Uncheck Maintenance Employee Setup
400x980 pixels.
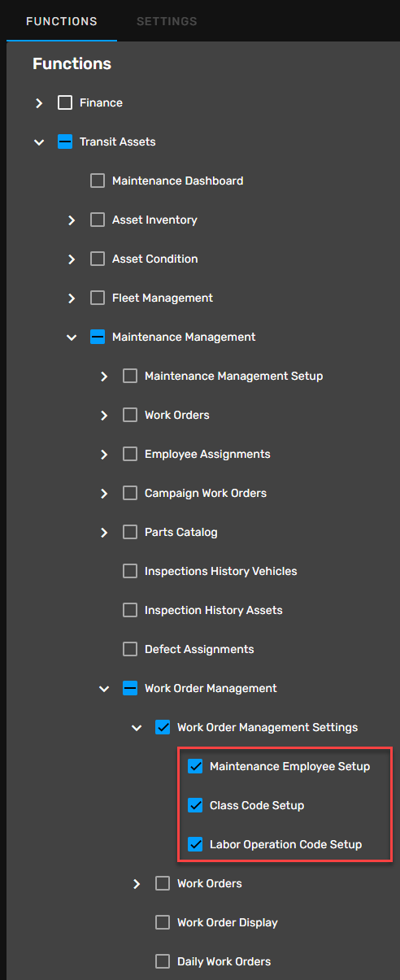tap(195, 767)
